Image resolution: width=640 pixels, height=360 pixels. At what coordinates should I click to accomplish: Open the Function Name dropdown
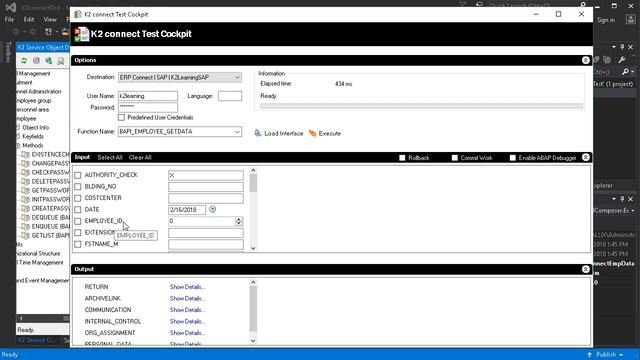pos(237,131)
